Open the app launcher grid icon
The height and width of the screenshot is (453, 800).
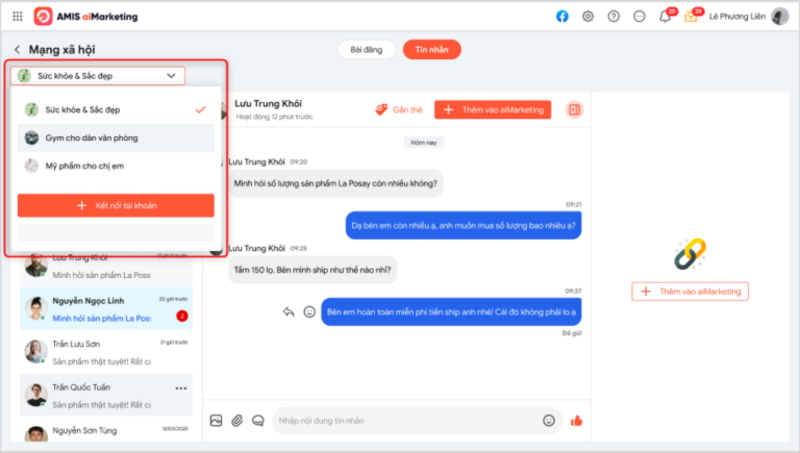[x=17, y=17]
